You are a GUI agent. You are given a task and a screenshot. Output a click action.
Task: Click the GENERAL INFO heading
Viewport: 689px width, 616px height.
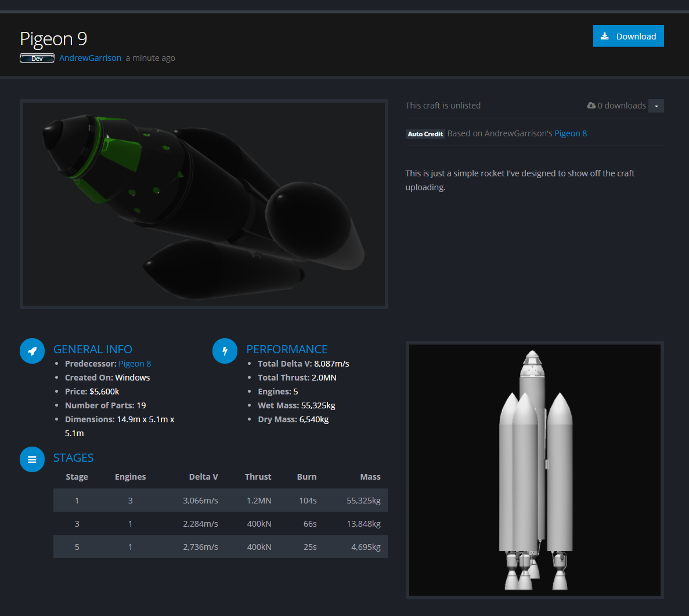pos(93,349)
